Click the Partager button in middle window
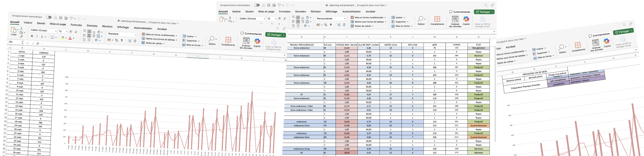644x156 pixels. click(484, 12)
